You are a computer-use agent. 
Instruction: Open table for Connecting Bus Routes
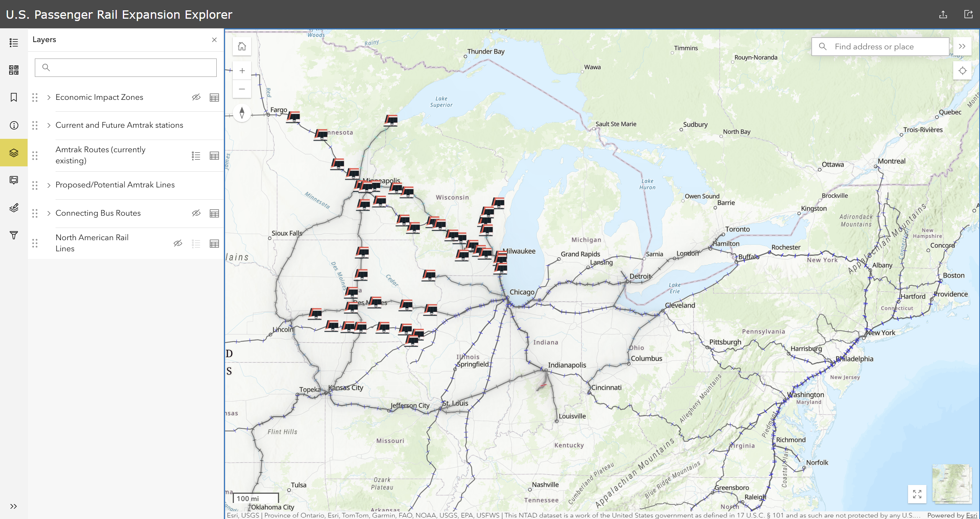[x=214, y=213]
